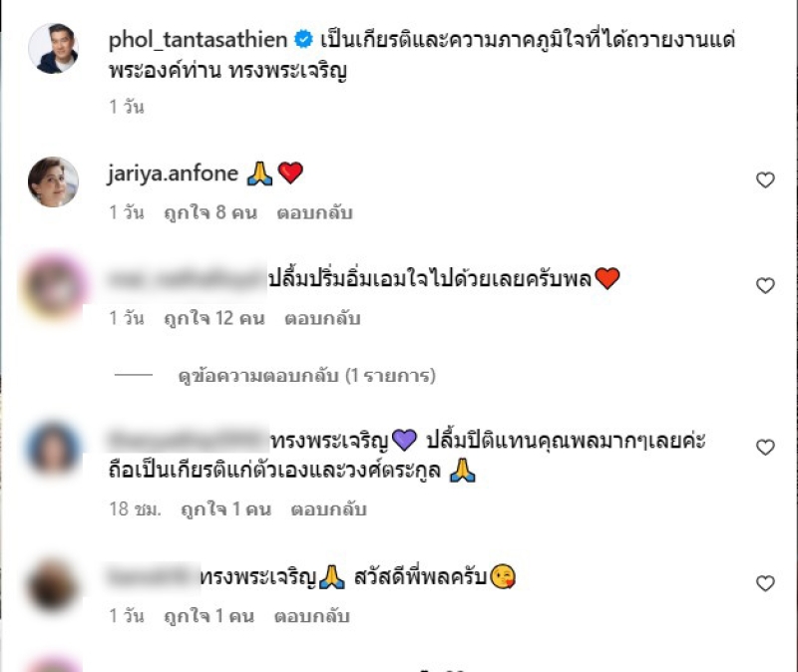Image resolution: width=798 pixels, height=672 pixels.
Task: Click the 1 วัน timestamp under phol_tantasathien's caption
Action: point(127,107)
